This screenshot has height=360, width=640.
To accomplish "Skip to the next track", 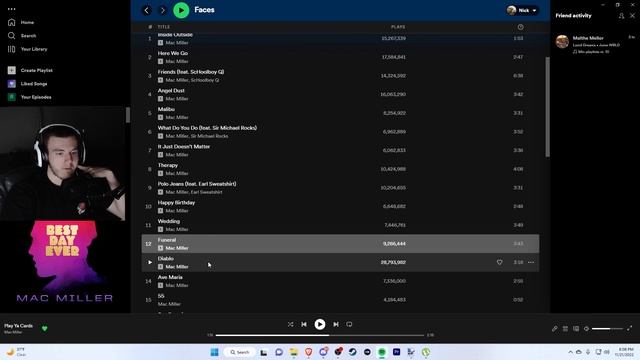I will 336,324.
